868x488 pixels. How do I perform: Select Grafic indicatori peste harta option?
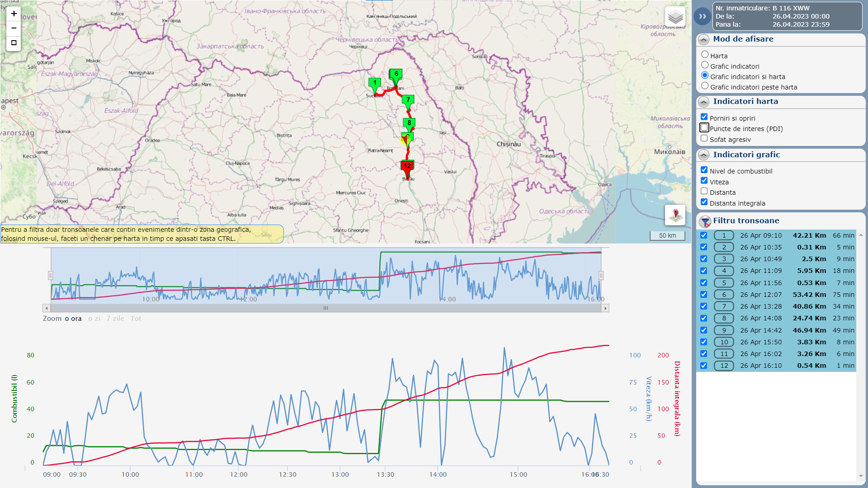[704, 86]
